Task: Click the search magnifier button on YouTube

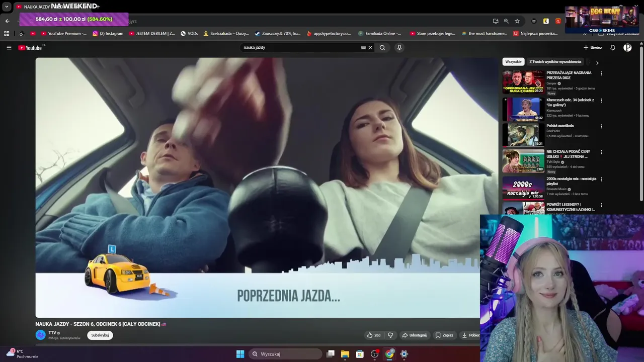Action: 382,48
